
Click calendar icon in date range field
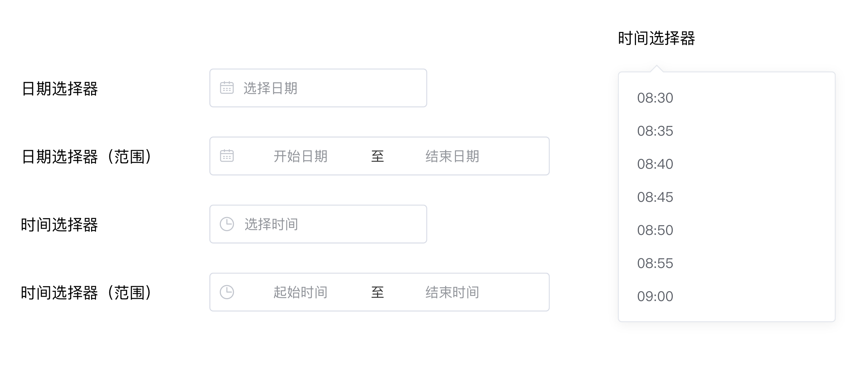(226, 156)
